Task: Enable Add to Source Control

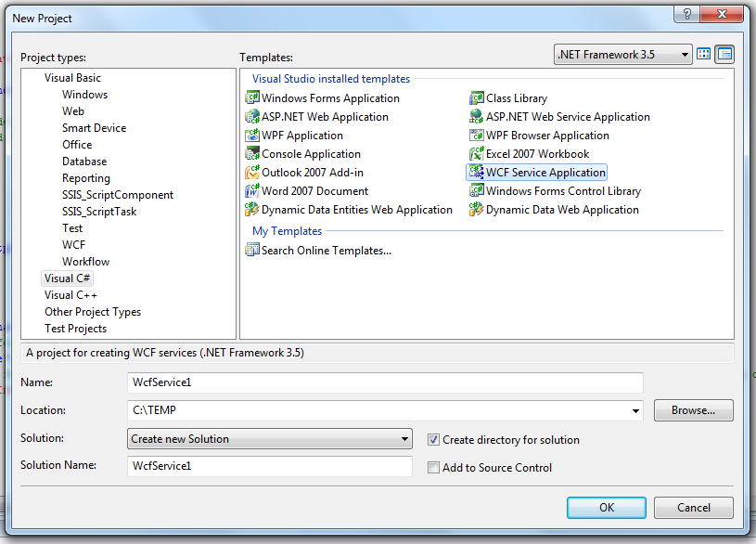Action: coord(433,467)
